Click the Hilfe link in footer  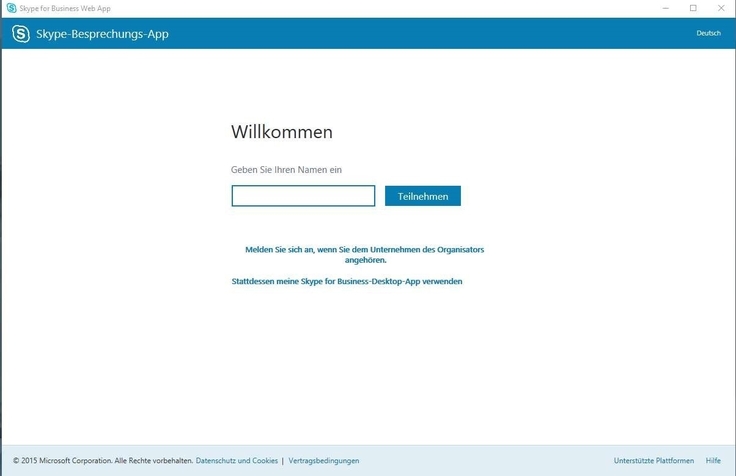pos(713,461)
